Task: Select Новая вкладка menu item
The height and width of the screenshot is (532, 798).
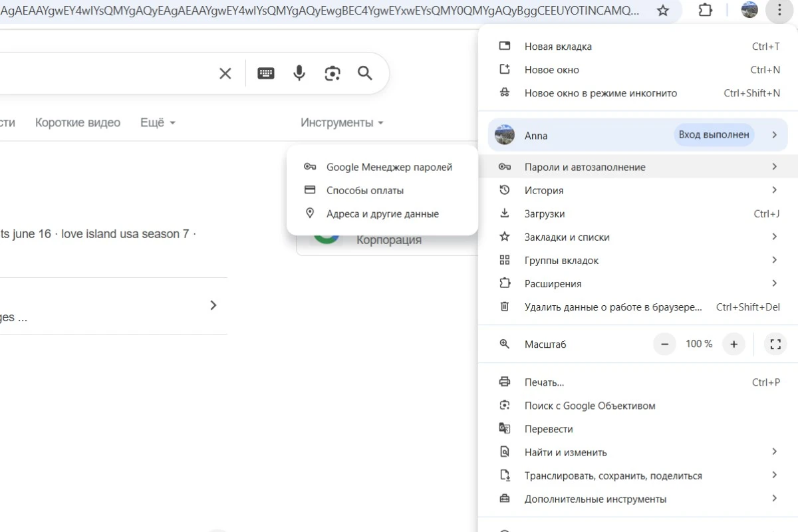Action: coord(638,46)
